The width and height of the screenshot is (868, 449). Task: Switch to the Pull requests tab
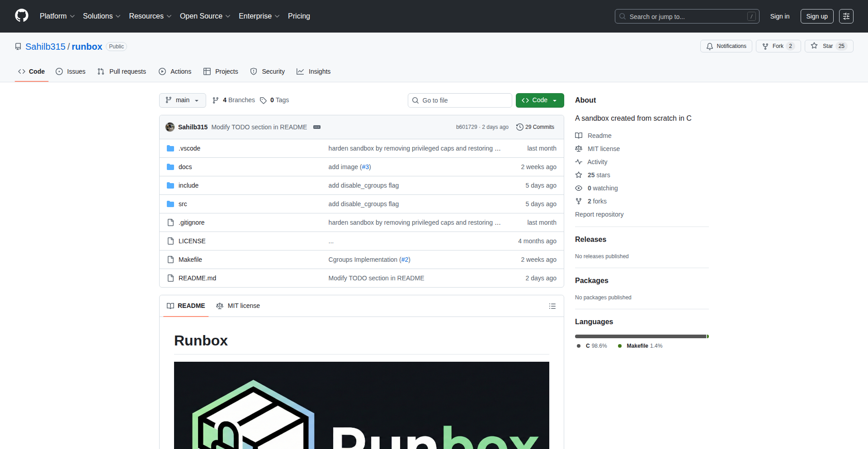[121, 71]
